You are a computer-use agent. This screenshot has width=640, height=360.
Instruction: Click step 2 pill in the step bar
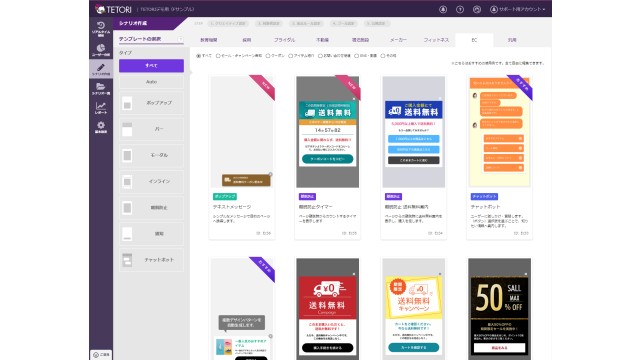coord(269,23)
